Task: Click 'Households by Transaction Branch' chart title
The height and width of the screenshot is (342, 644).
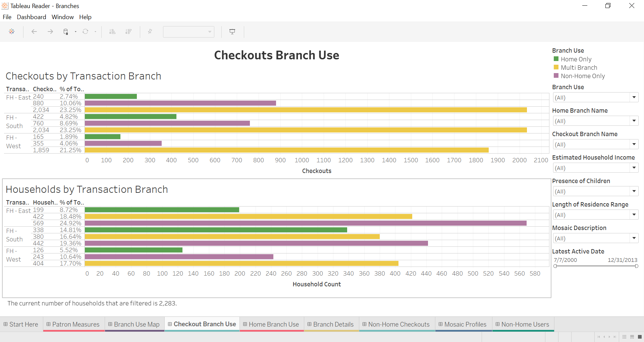Action: click(x=87, y=189)
